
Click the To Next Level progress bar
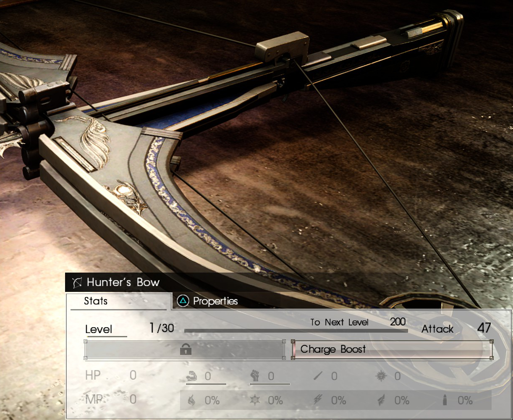tap(296, 331)
